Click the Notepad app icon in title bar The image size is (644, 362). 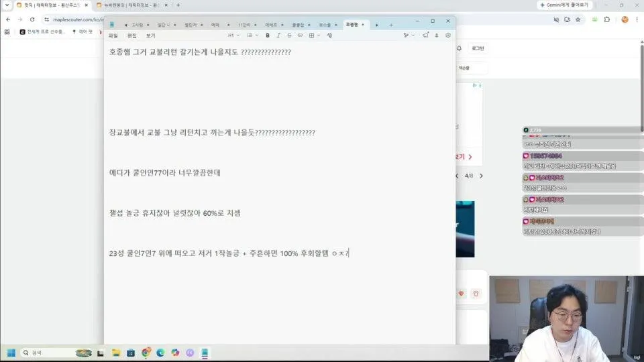(112, 25)
